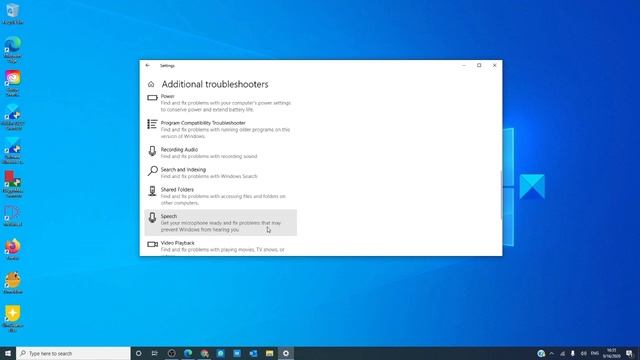Click the Type here to search box

[73, 353]
